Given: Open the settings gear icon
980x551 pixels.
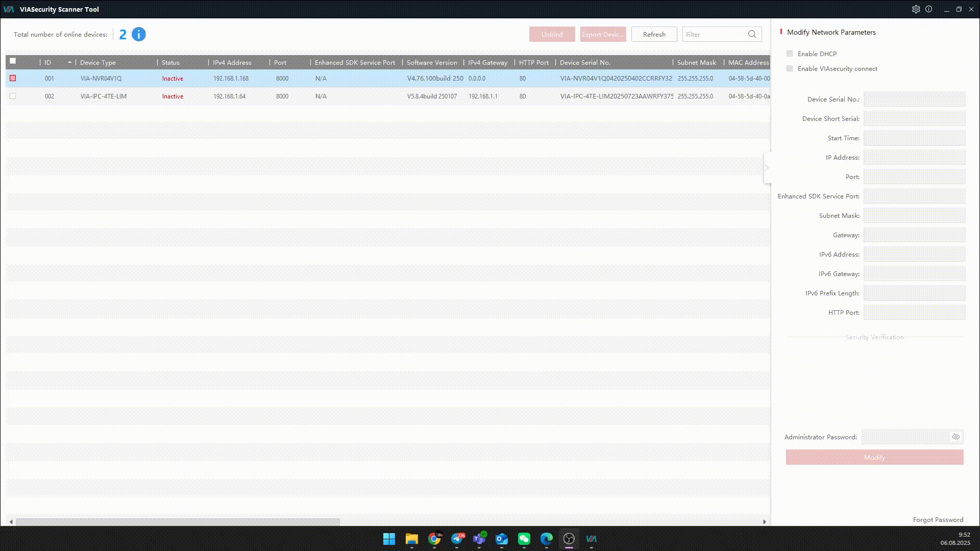Looking at the screenshot, I should point(916,9).
